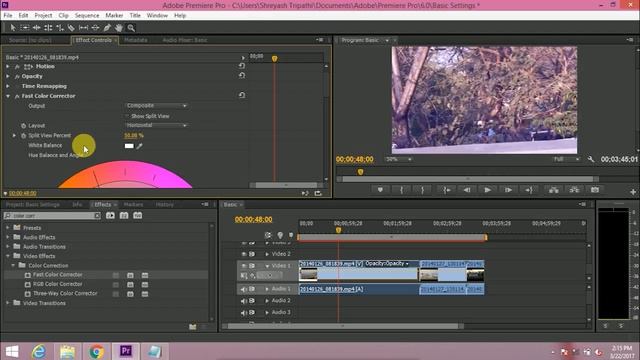Open Program monitor settings wrench
The height and width of the screenshot is (360, 640).
[591, 159]
